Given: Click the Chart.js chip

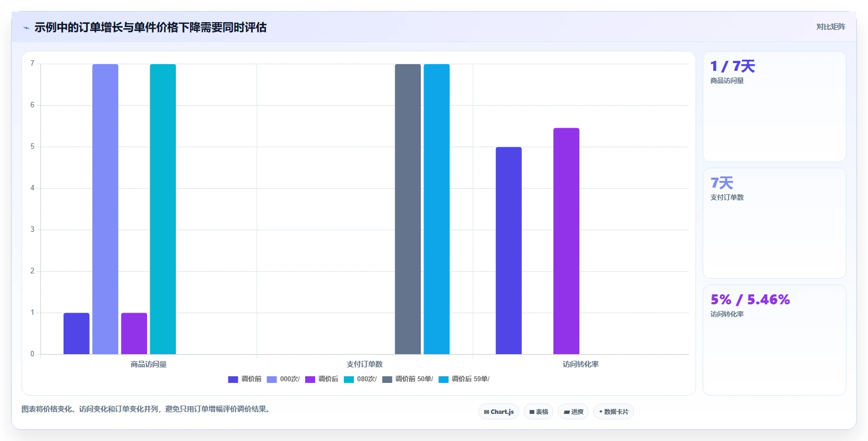Looking at the screenshot, I should (499, 412).
